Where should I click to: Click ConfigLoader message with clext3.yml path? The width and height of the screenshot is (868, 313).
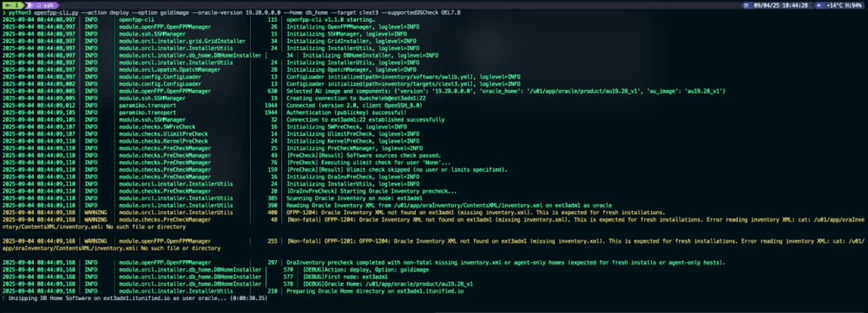(403, 84)
